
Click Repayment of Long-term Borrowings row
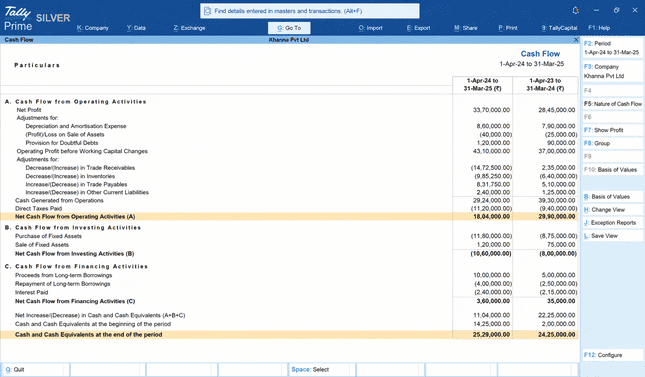[289, 284]
